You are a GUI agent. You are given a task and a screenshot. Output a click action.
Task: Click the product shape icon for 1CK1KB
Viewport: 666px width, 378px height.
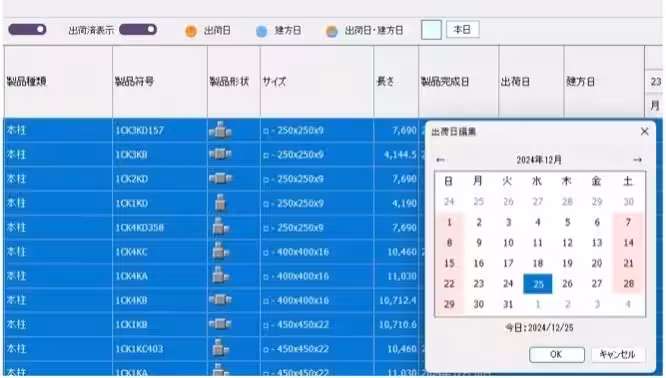coord(220,324)
